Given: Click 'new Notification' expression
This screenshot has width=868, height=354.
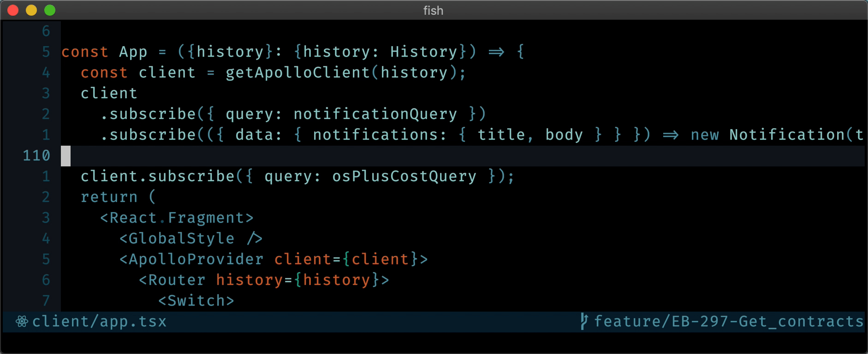Looking at the screenshot, I should coord(767,135).
